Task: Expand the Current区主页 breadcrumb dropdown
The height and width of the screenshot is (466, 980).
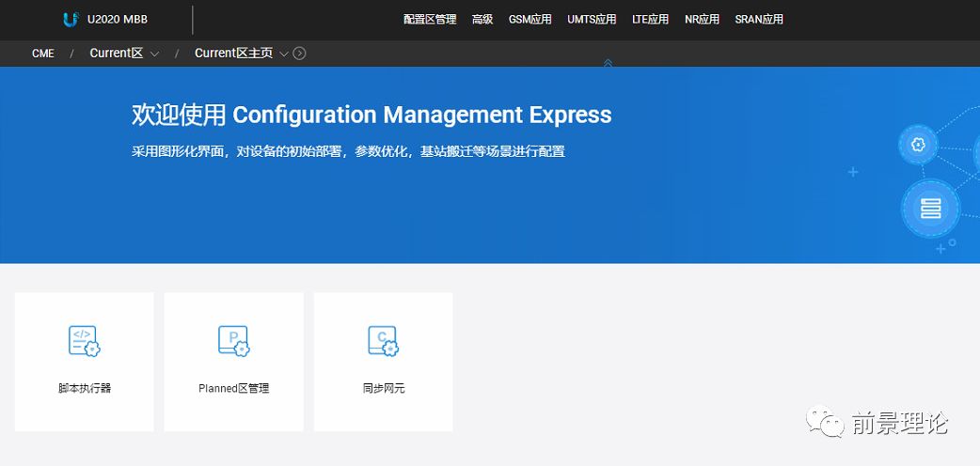Action: click(x=284, y=54)
